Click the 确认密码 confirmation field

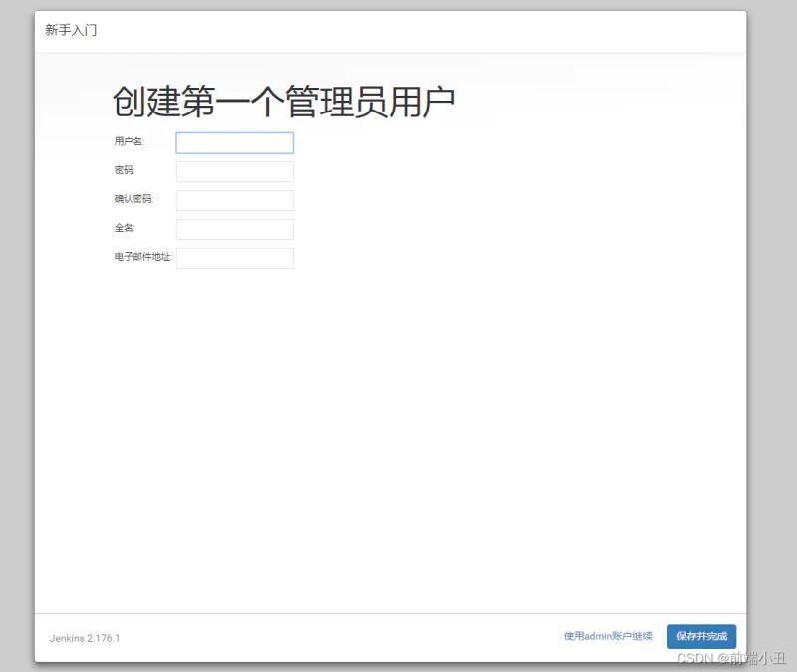(233, 200)
